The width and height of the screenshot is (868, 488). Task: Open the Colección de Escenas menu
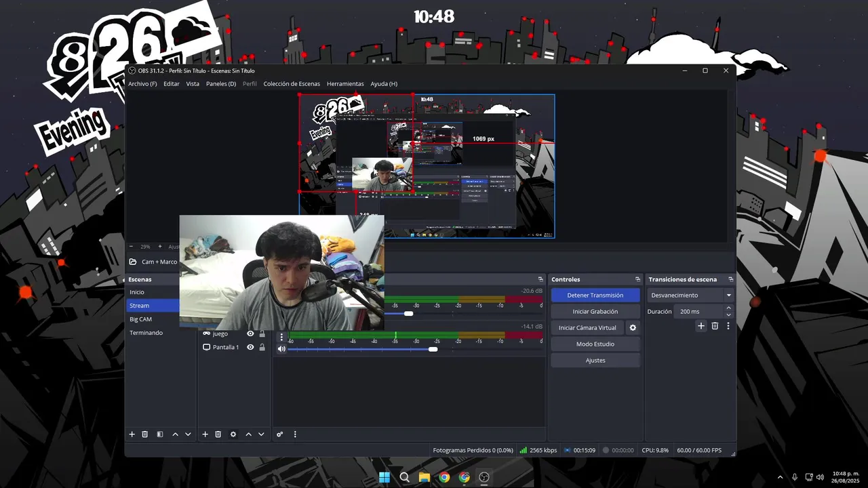pos(292,84)
